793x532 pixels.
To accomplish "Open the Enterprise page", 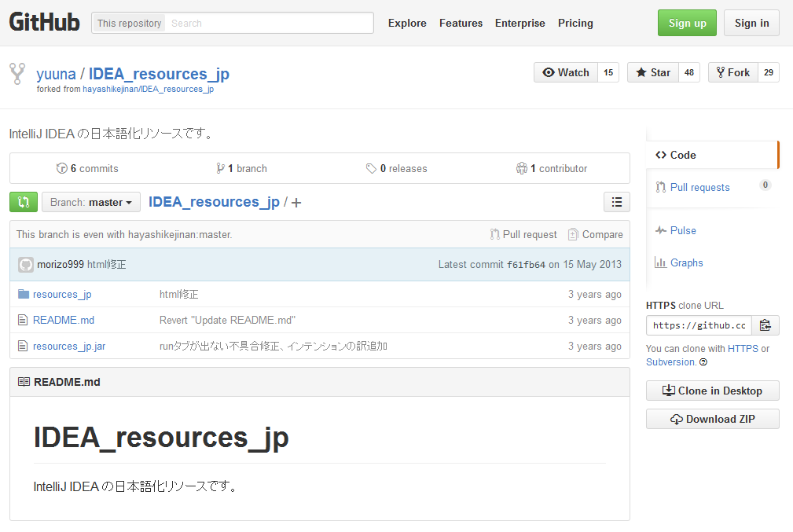I will [x=520, y=24].
